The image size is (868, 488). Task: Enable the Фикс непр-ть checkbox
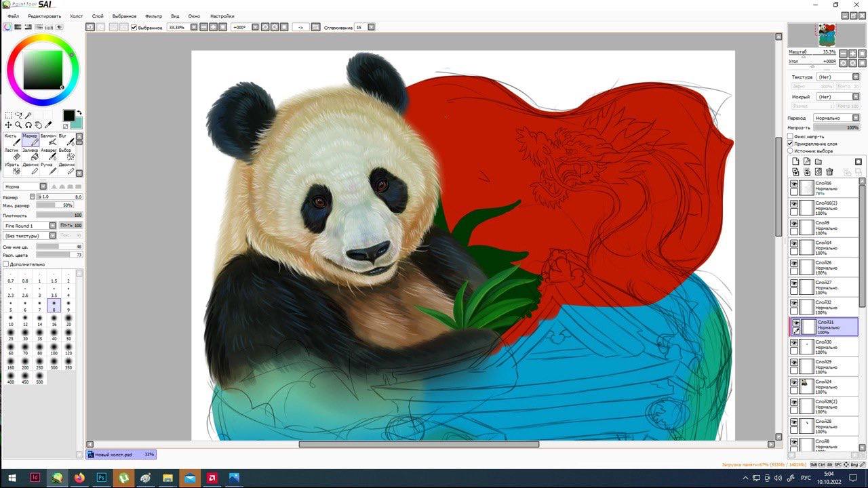790,136
